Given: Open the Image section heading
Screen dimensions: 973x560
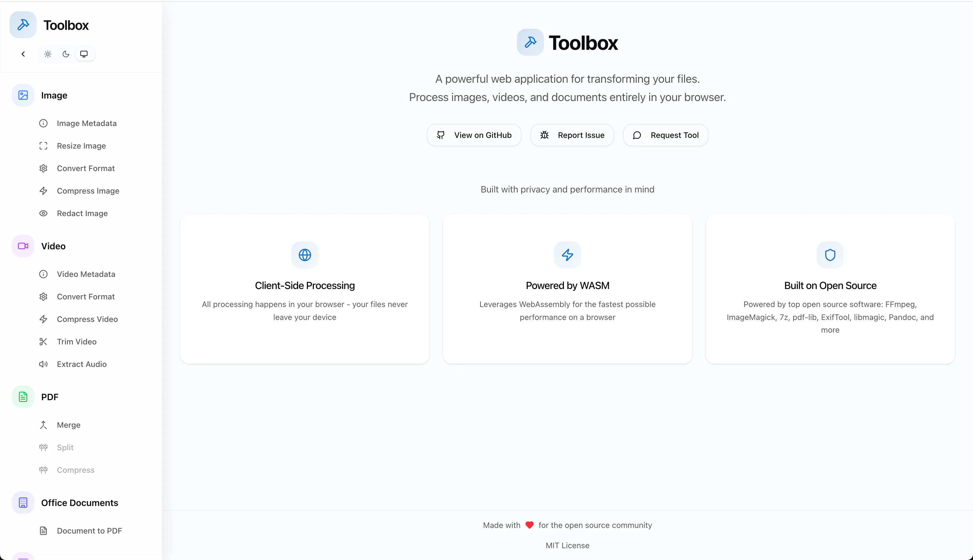Looking at the screenshot, I should pos(54,95).
